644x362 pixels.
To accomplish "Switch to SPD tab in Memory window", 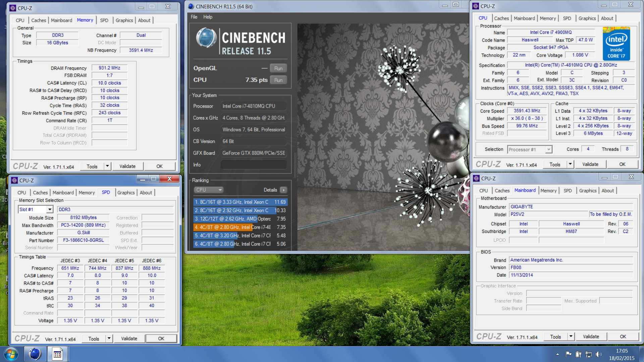I will 104,20.
